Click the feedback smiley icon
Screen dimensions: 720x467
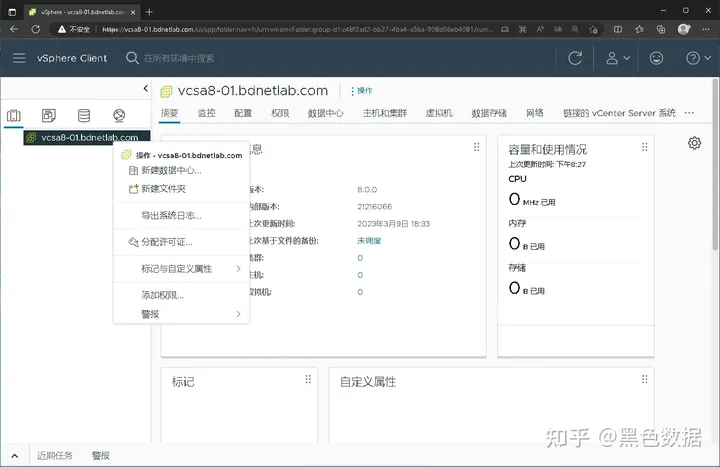[656, 58]
